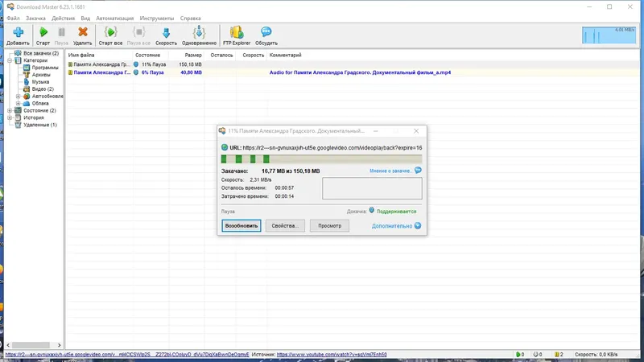
Task: Open the Вид menu
Action: click(x=85, y=18)
